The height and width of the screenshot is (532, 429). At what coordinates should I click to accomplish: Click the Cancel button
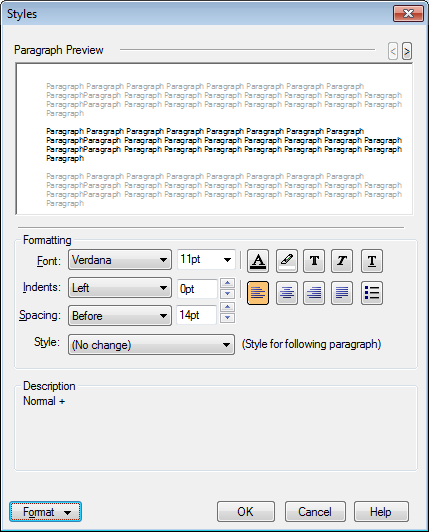315,512
